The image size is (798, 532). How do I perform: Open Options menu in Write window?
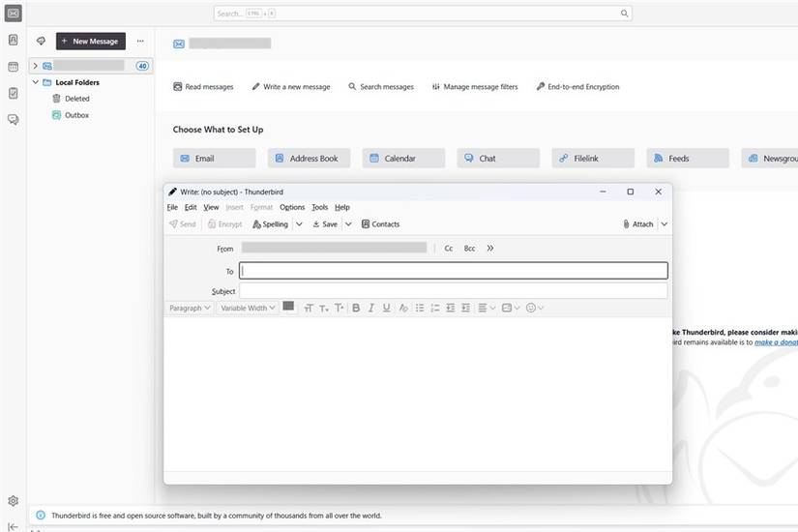coord(292,207)
